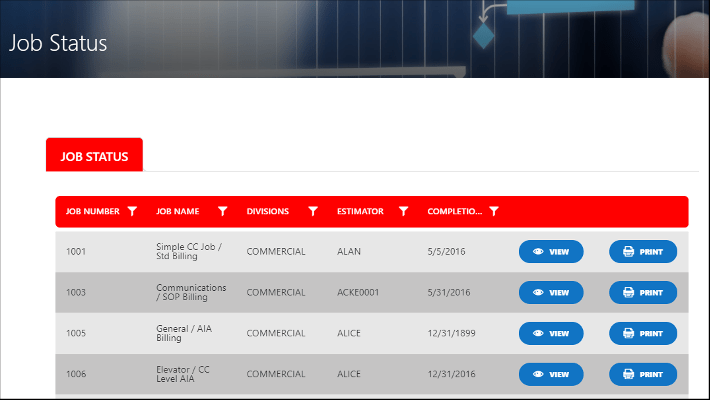The height and width of the screenshot is (400, 710).
Task: Open the Divisions column filter
Action: (313, 211)
